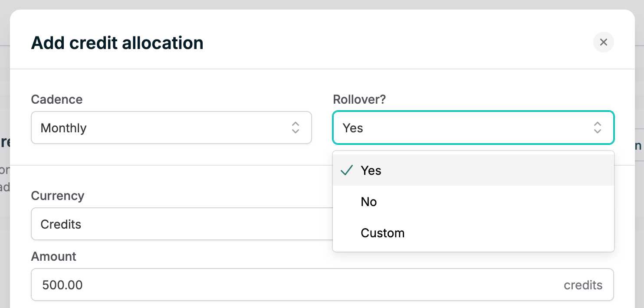Image resolution: width=644 pixels, height=308 pixels.
Task: Click the Monthly text in Cadence selector
Action: (63, 128)
